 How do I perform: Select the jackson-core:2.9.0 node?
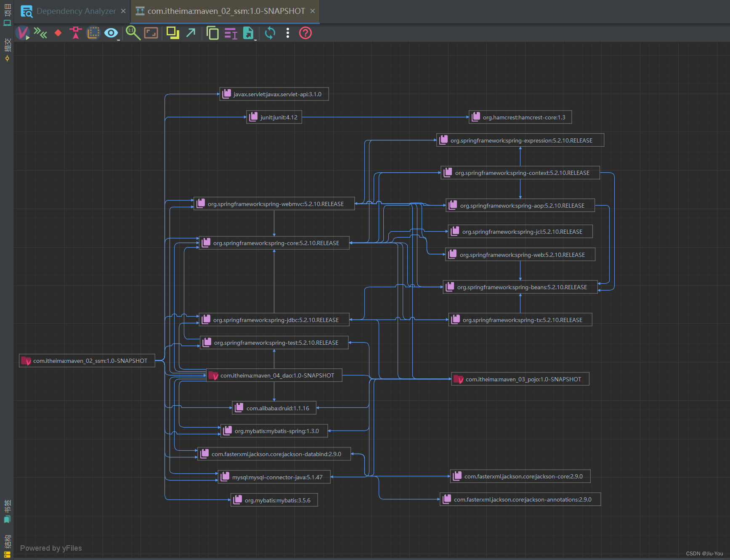pos(520,476)
